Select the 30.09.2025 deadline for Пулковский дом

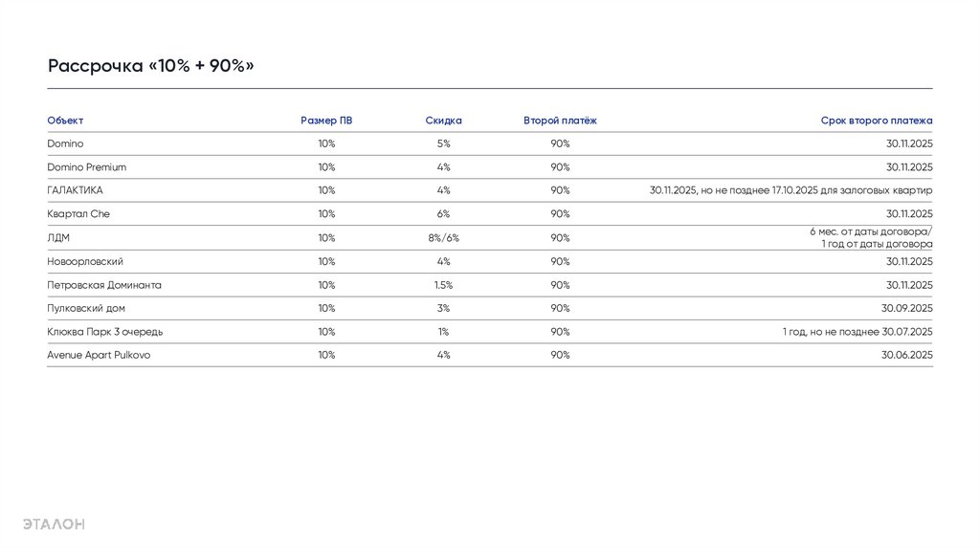[906, 308]
